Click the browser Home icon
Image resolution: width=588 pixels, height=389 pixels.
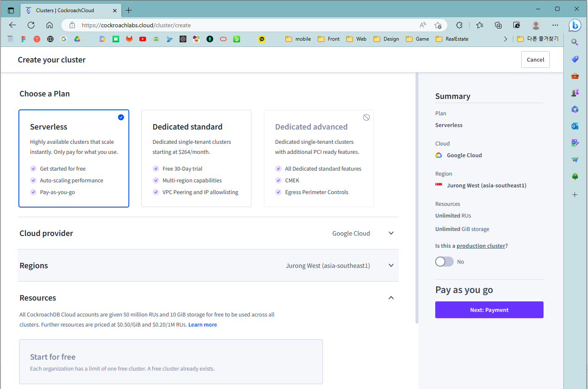click(50, 25)
